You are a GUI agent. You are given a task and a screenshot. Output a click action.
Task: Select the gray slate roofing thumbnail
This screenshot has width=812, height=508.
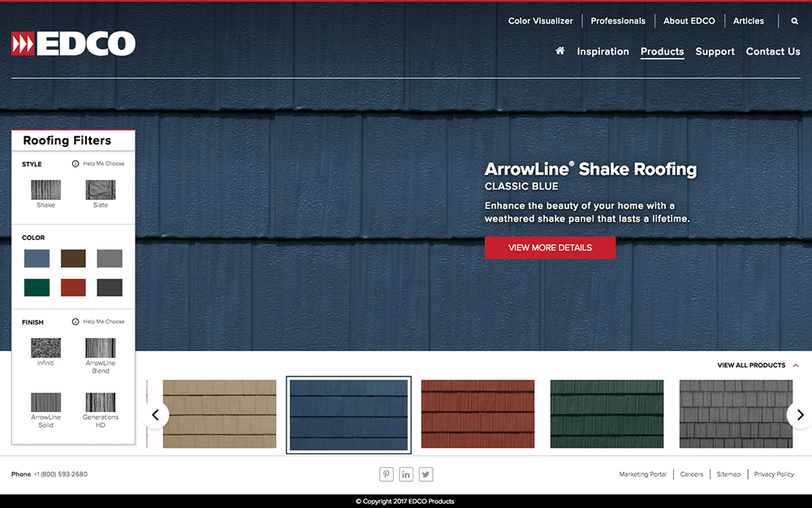pyautogui.click(x=736, y=415)
